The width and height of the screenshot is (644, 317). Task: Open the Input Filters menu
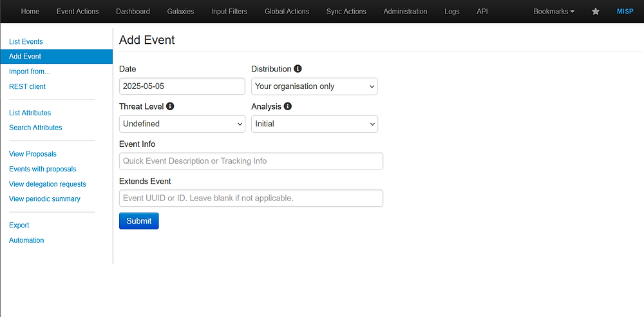coord(229,12)
